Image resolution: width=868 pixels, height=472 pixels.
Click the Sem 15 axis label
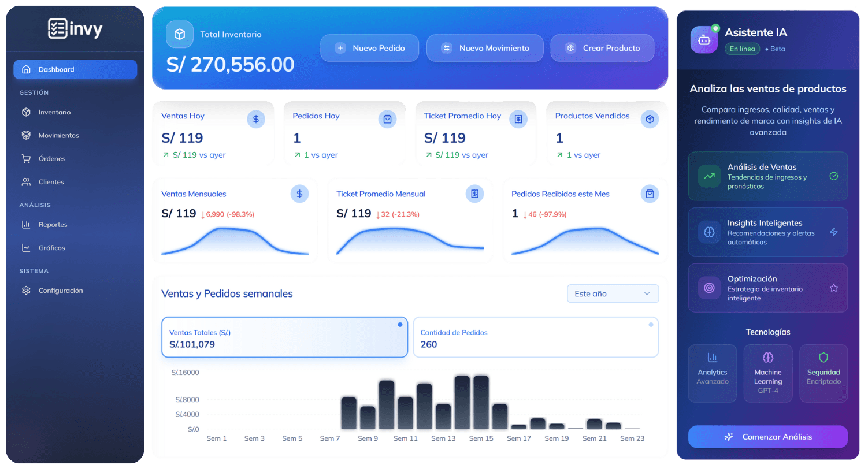click(x=481, y=438)
